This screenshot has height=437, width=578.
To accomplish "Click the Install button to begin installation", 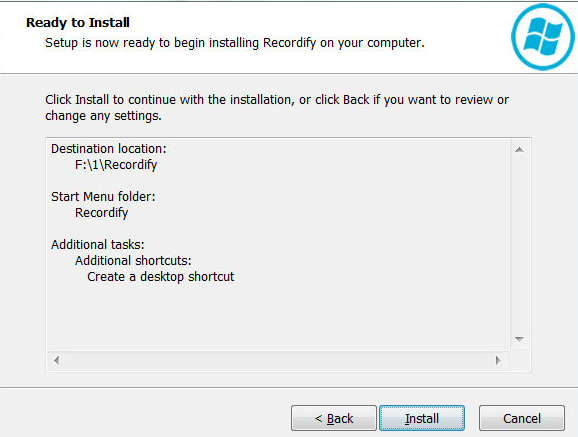I will tap(422, 418).
